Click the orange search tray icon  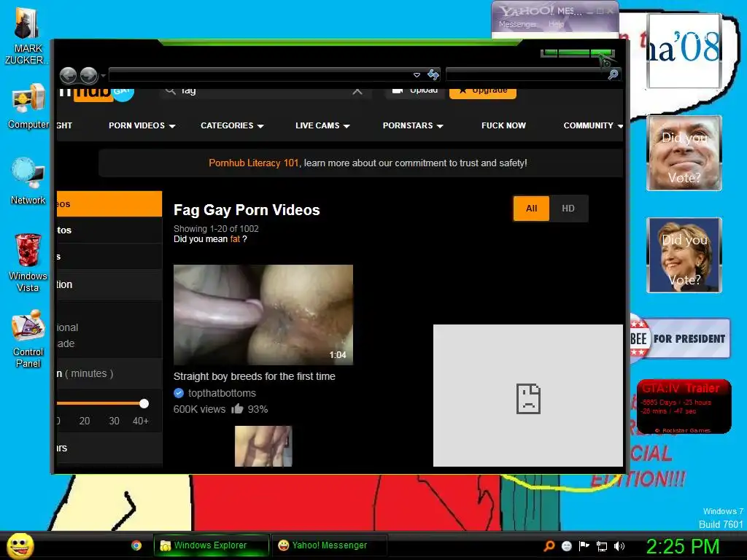[x=549, y=545]
